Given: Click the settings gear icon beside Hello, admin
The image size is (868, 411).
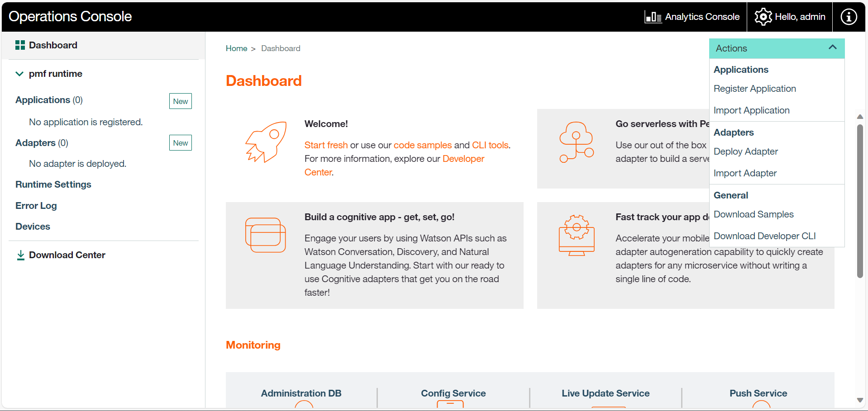Looking at the screenshot, I should click(763, 17).
